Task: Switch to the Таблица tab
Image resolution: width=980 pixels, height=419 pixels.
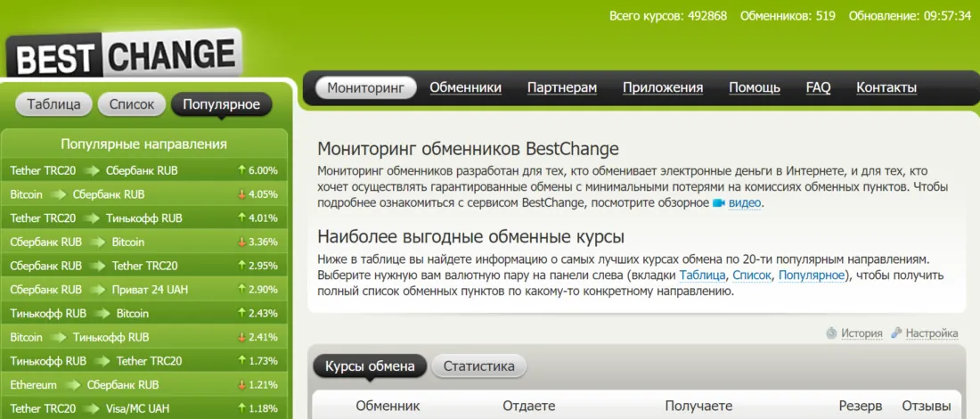Action: [53, 104]
